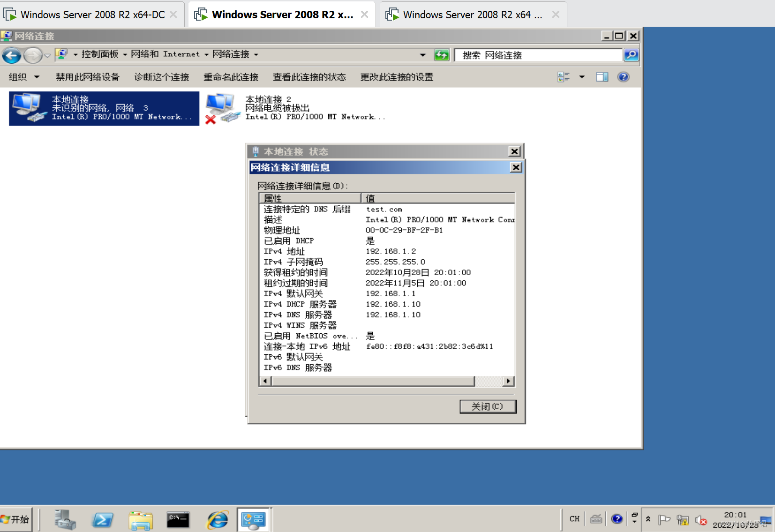Viewport: 775px width, 532px height.
Task: Toggle the keyboard input icon in language bar
Action: coord(596,519)
